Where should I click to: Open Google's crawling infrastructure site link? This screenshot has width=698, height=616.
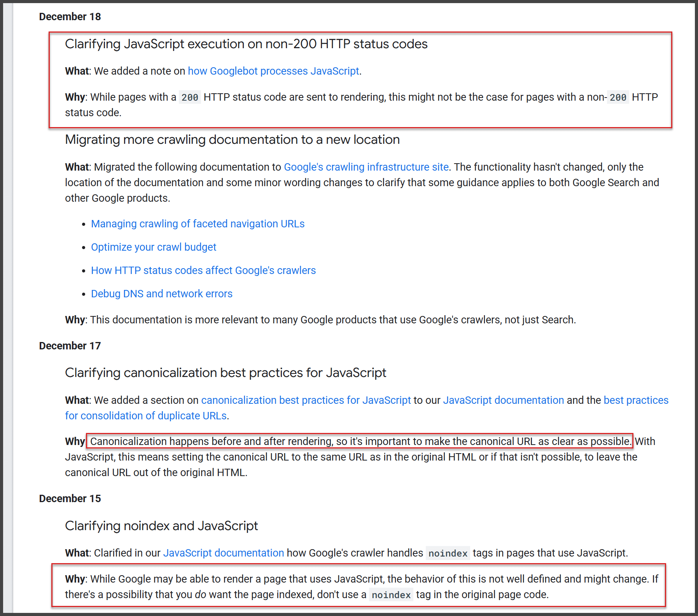(366, 167)
